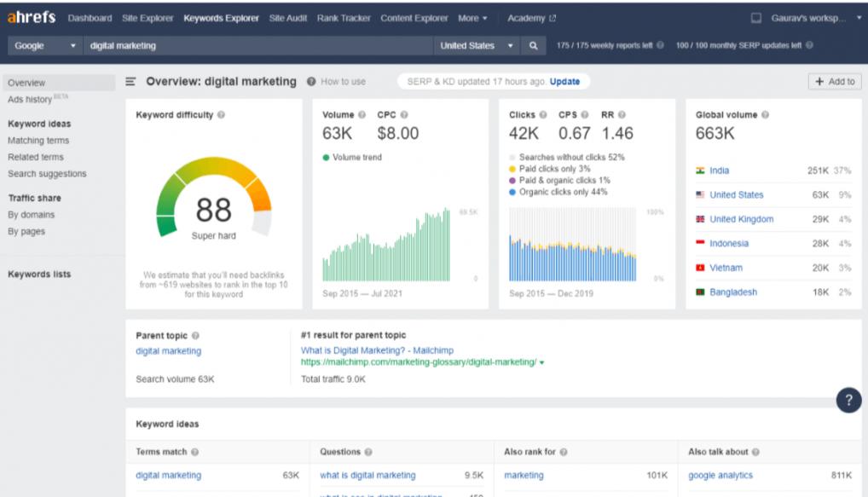Click the hamburger menu icon beside Overview
Image resolution: width=868 pixels, height=497 pixels.
132,82
